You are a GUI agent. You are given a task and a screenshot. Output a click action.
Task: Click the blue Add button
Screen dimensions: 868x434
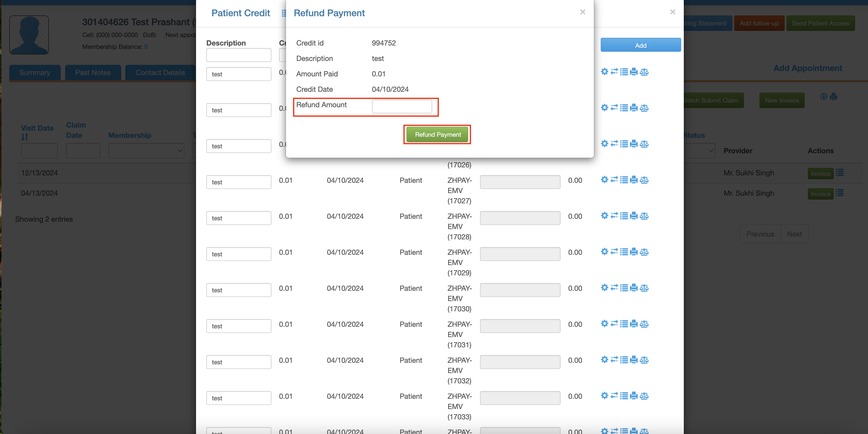[641, 45]
